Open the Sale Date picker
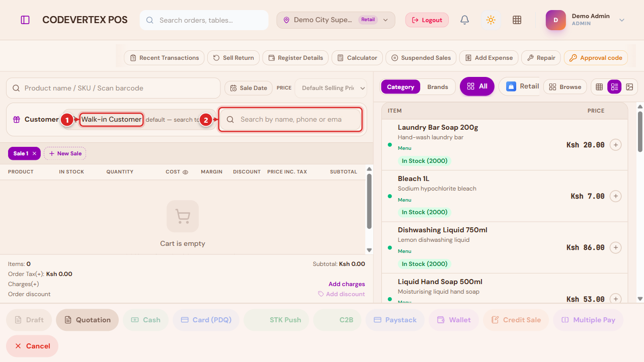Viewport: 644px width, 362px height. point(249,88)
